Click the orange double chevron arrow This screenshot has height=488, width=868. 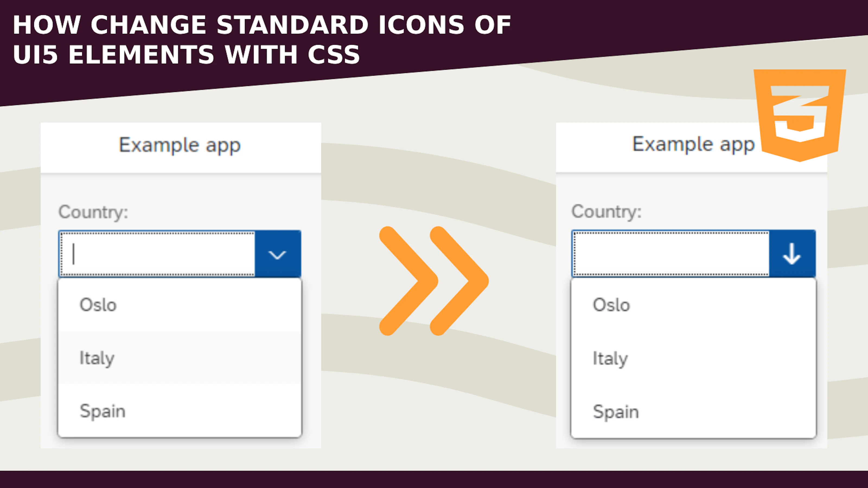[x=434, y=281]
